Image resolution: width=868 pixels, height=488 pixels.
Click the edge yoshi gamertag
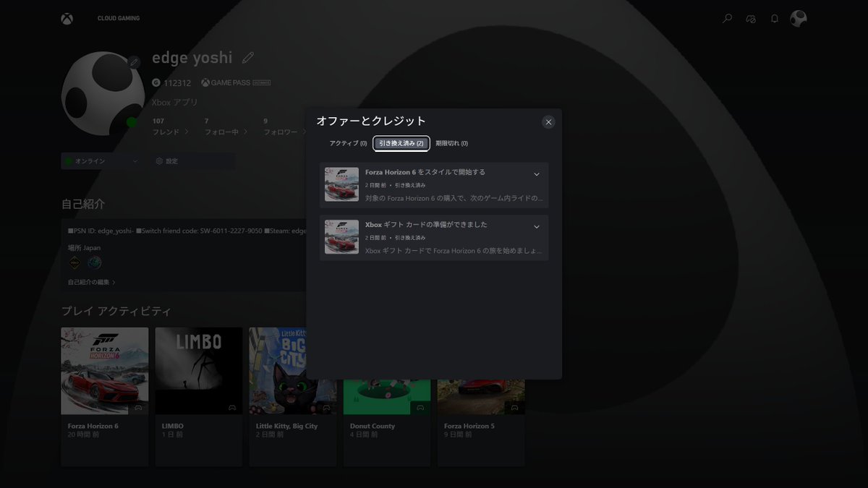tap(192, 58)
